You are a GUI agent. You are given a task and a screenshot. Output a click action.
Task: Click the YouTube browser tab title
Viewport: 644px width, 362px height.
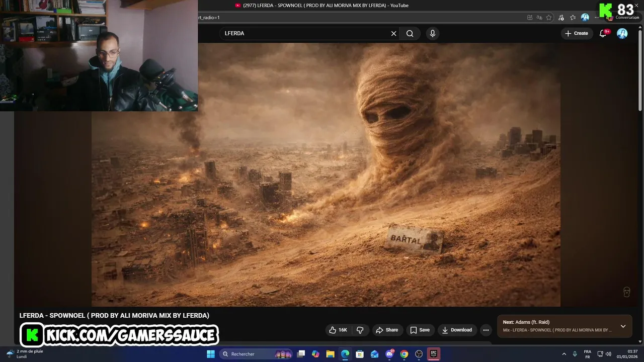tap(326, 6)
